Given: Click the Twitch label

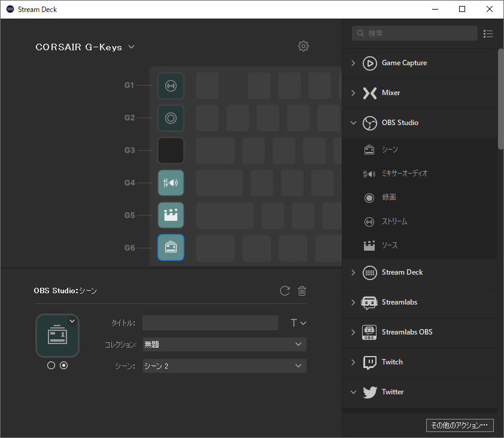Looking at the screenshot, I should tap(392, 362).
